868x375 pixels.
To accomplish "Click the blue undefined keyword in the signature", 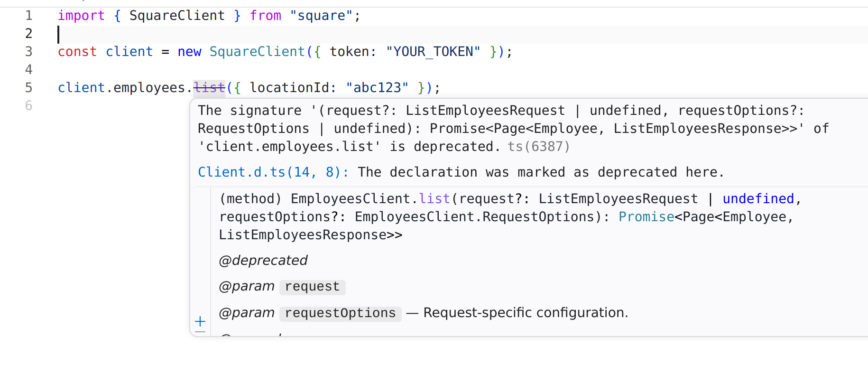I will 758,199.
